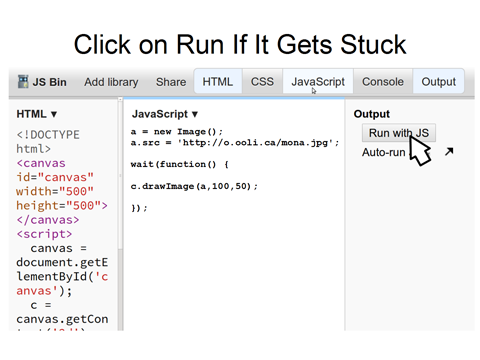Image resolution: width=480 pixels, height=360 pixels.
Task: Show the Console panel tab
Action: point(383,82)
